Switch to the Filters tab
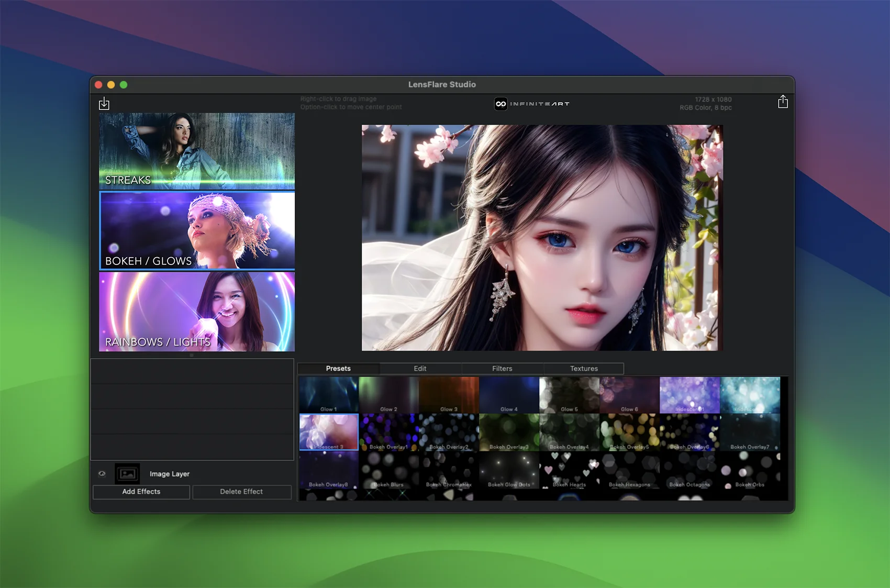 pos(502,369)
